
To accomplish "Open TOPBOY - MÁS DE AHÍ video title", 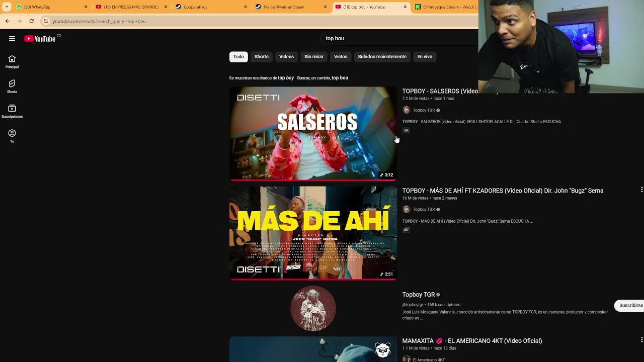I will coord(503,191).
